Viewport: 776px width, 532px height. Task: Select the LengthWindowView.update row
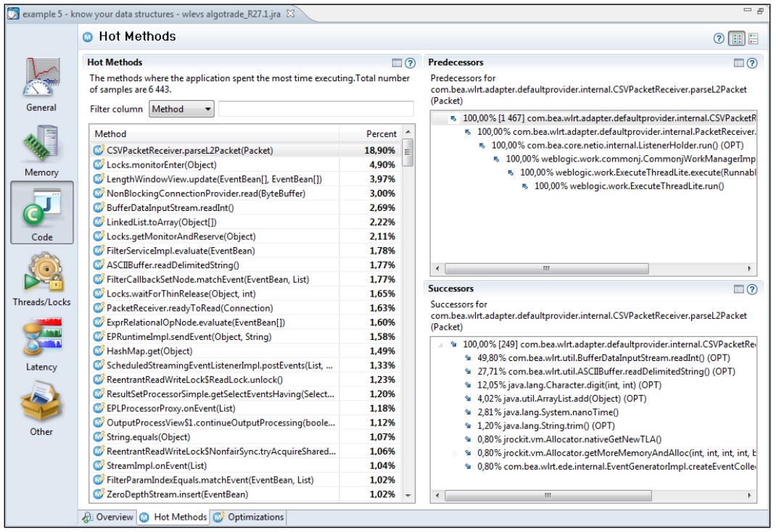click(x=245, y=179)
